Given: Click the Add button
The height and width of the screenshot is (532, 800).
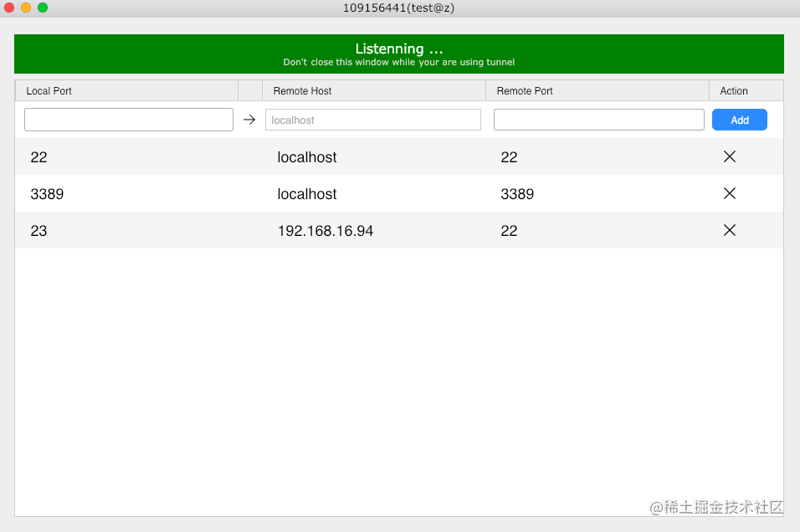Looking at the screenshot, I should 739,120.
